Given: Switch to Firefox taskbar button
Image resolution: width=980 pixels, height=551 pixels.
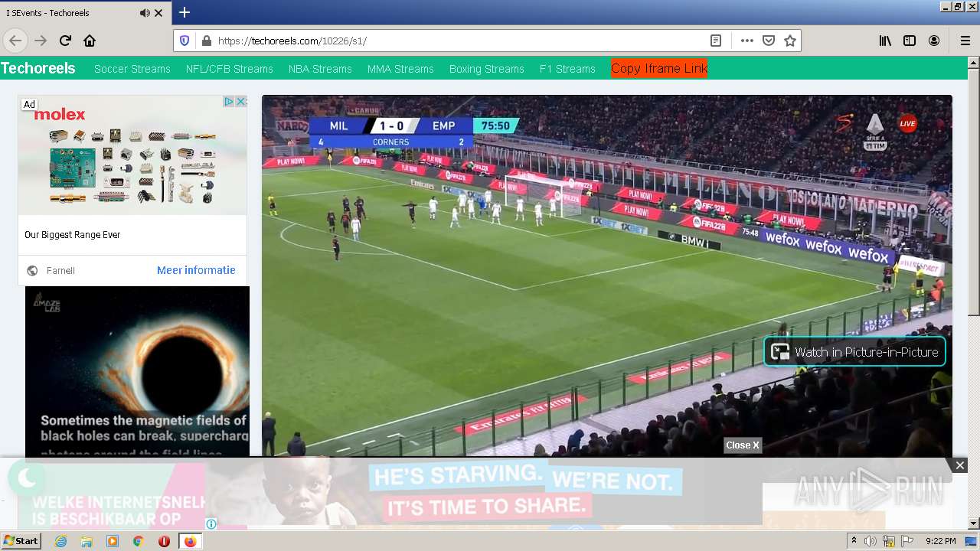Looking at the screenshot, I should (x=190, y=541).
